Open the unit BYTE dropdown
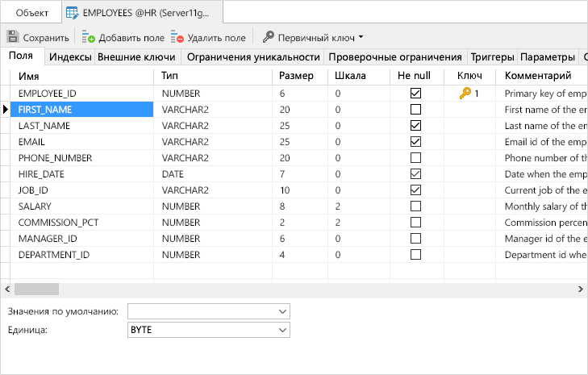This screenshot has height=375, width=588. 281,330
